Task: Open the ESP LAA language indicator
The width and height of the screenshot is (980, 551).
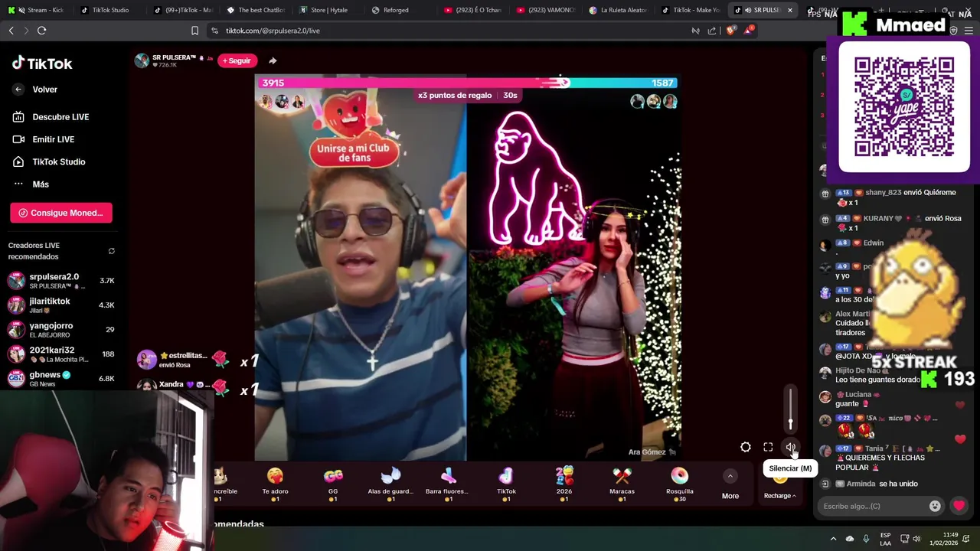Action: 885,539
